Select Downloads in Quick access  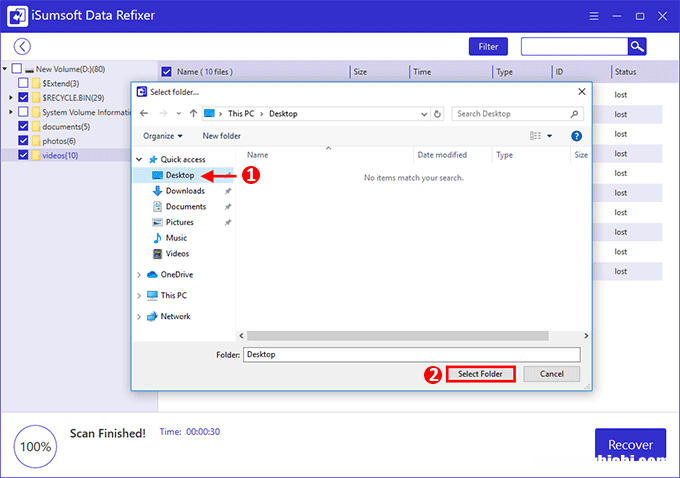(185, 191)
